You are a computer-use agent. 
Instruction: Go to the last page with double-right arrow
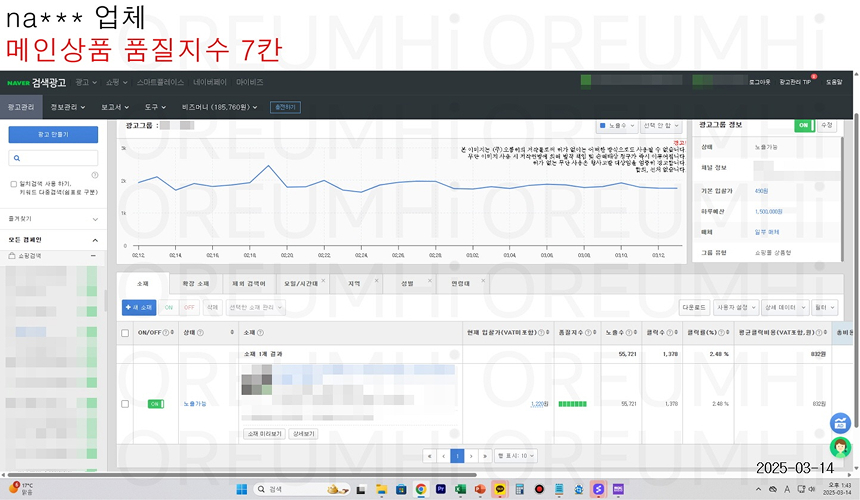coord(485,456)
